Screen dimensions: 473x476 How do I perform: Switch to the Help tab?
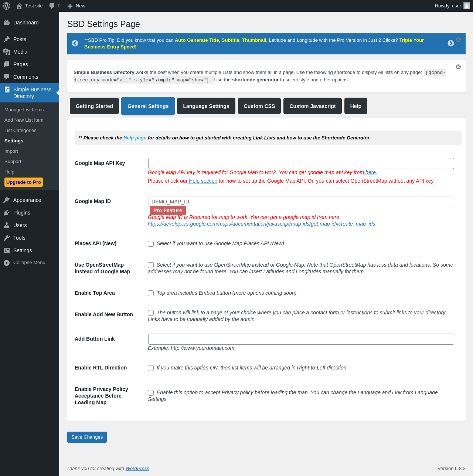[356, 106]
